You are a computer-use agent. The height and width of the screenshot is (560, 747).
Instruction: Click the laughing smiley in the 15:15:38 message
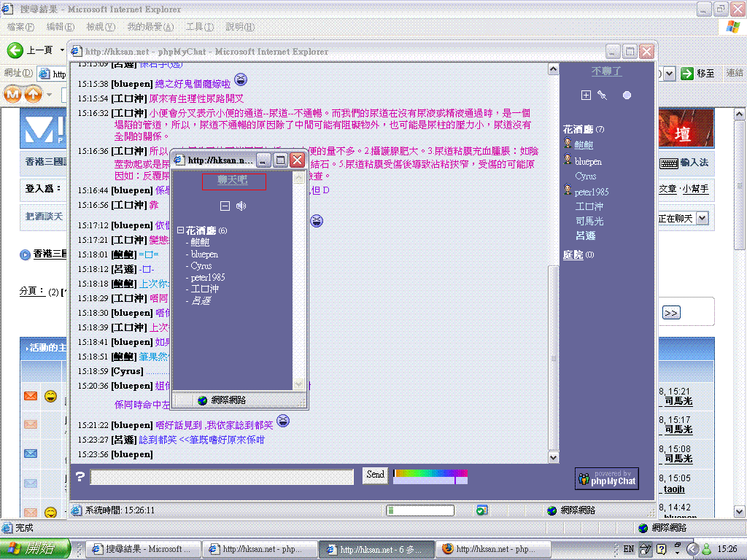coord(241,79)
